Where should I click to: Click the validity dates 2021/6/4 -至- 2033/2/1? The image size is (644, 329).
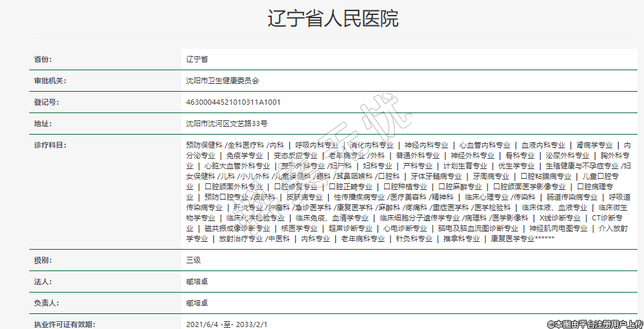pyautogui.click(x=226, y=324)
